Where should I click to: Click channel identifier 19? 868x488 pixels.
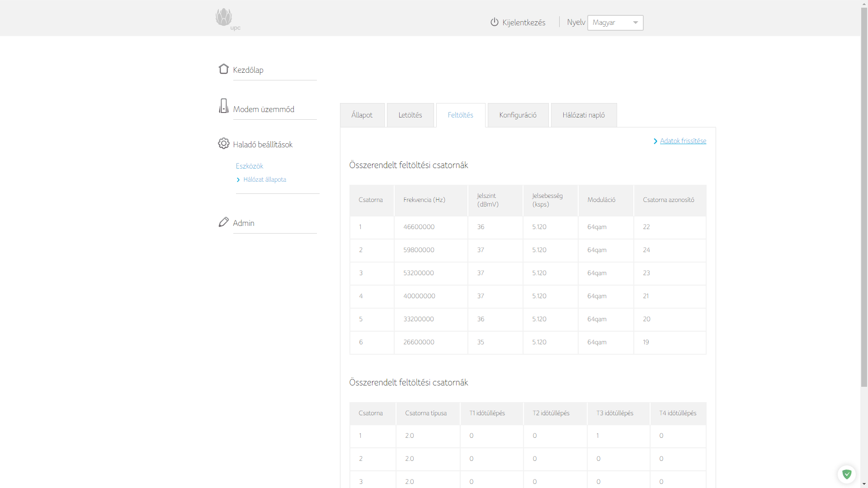coord(646,342)
